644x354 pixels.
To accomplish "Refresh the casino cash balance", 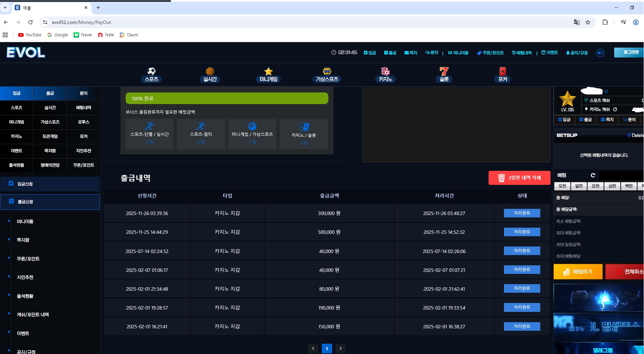I will (x=615, y=110).
